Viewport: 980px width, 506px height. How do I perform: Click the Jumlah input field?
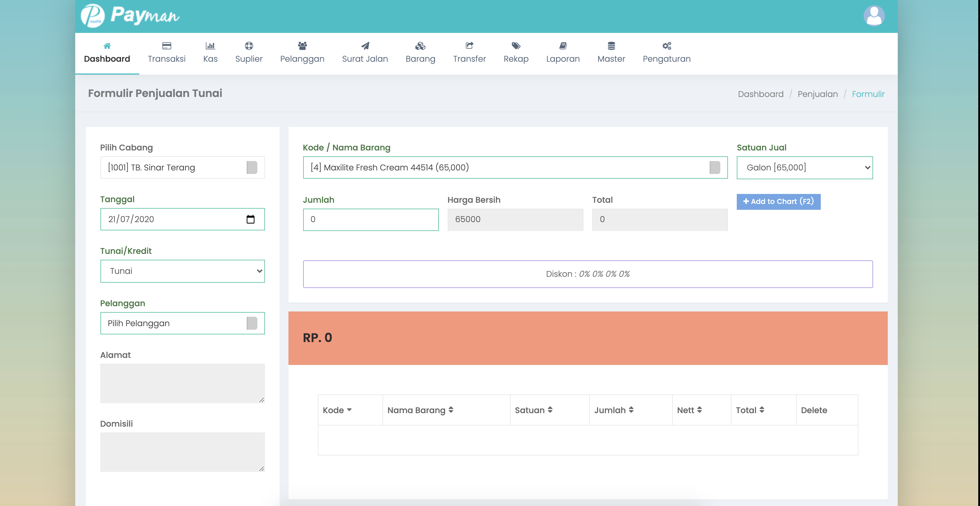click(x=370, y=220)
